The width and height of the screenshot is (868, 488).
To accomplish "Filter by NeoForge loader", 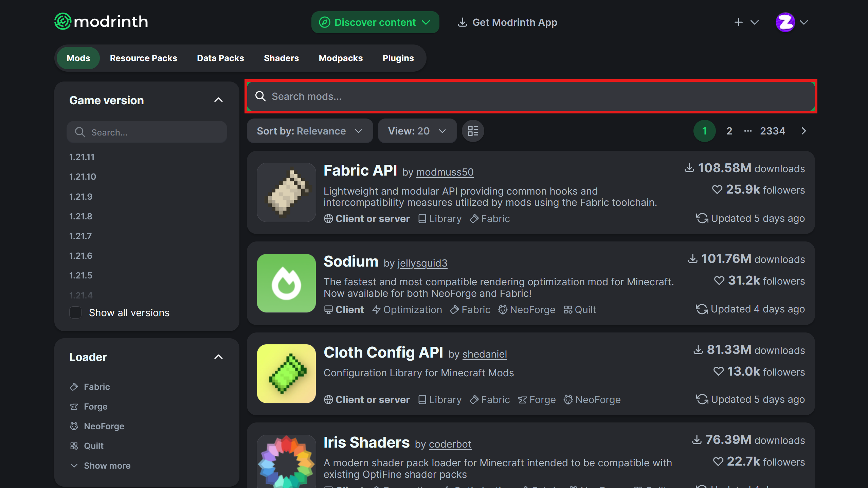I will click(104, 426).
